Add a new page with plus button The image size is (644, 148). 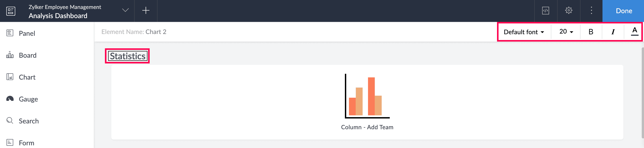(146, 11)
